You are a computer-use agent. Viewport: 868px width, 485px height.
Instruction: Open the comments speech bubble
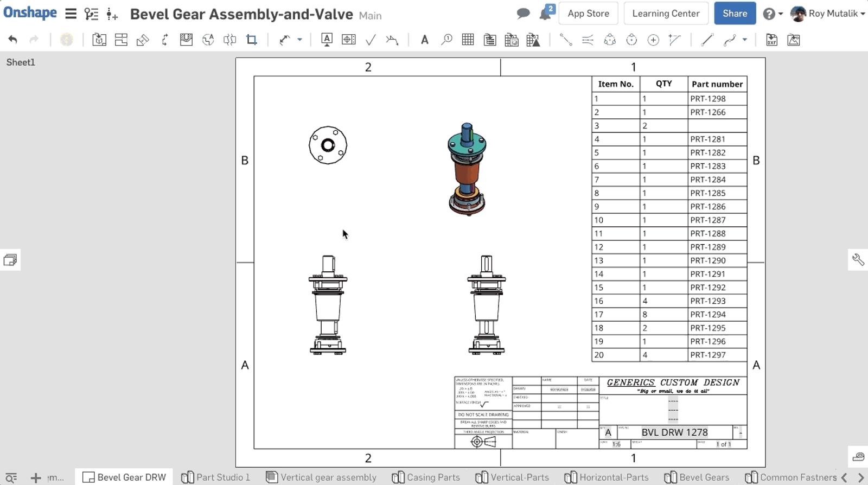pos(523,14)
